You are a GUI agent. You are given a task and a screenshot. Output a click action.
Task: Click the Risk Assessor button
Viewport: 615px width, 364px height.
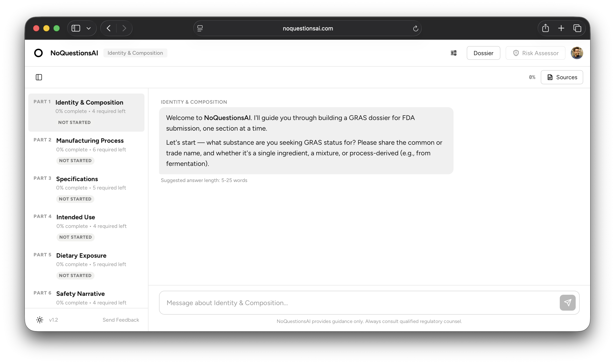[535, 53]
